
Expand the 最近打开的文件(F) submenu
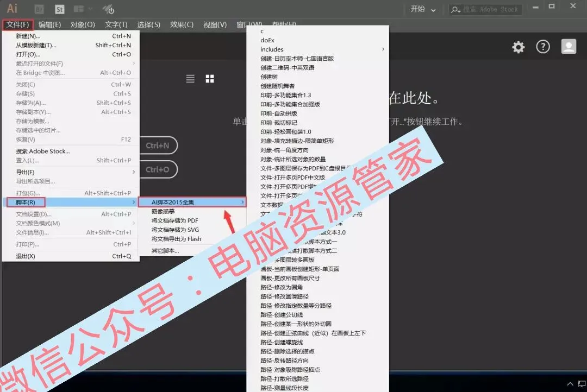point(71,64)
